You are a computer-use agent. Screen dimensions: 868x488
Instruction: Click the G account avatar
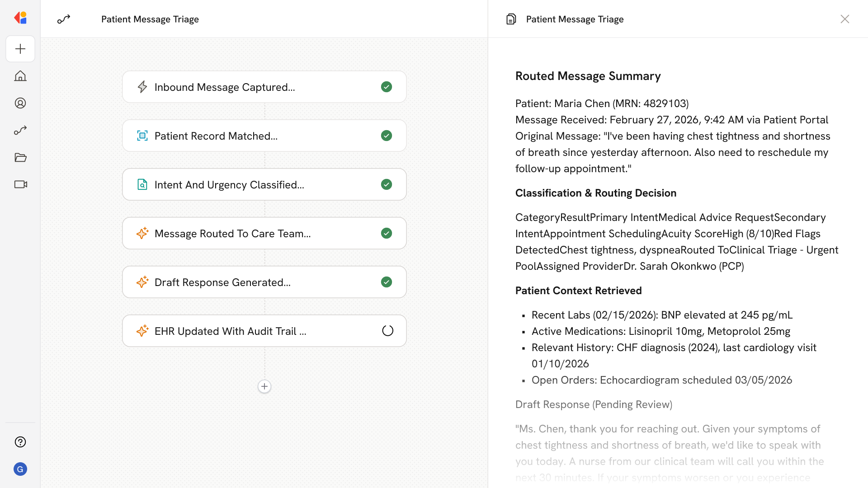tap(20, 469)
